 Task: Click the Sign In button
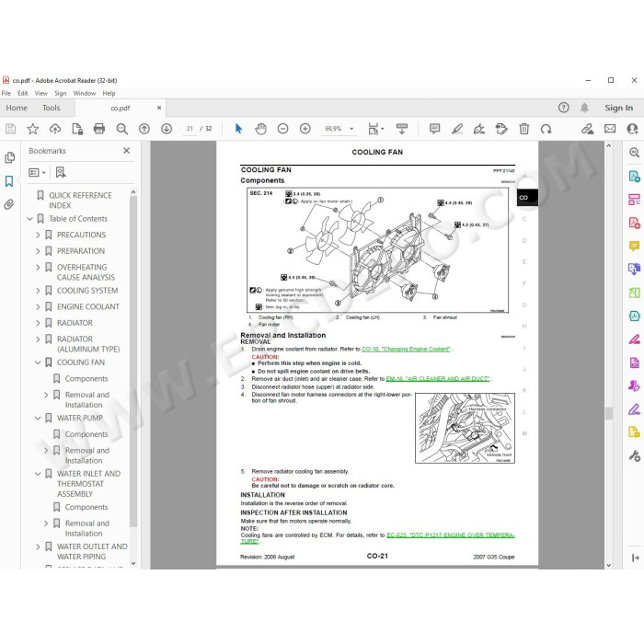coord(618,108)
